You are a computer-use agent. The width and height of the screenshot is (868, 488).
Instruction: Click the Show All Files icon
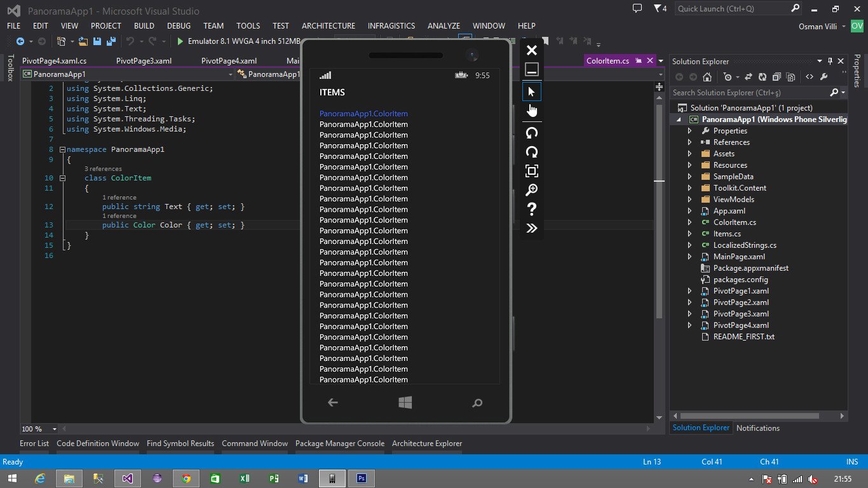pyautogui.click(x=790, y=77)
